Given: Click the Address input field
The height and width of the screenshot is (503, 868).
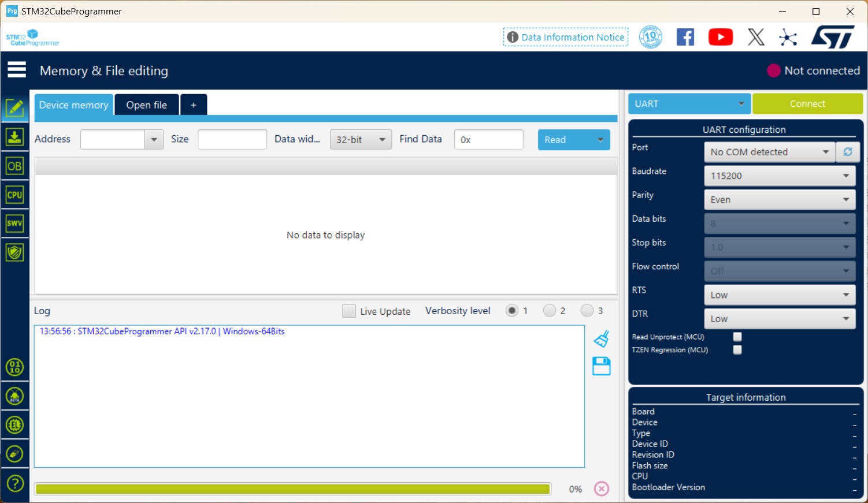Looking at the screenshot, I should (x=112, y=140).
